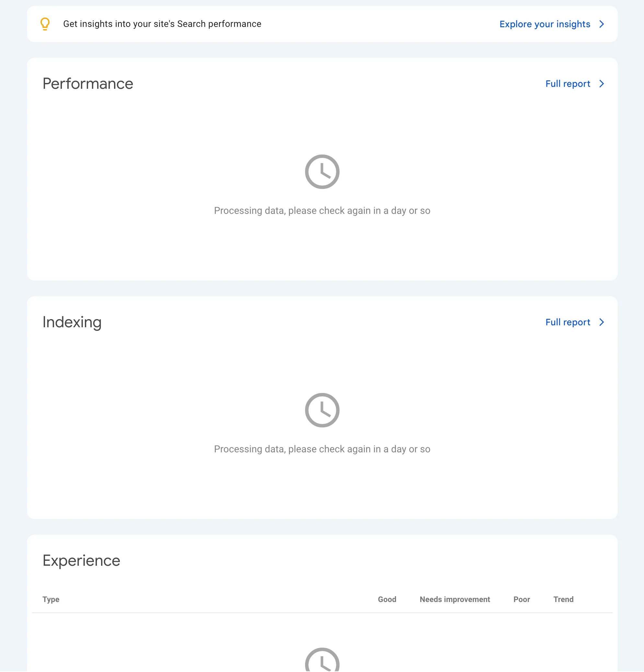Click the Poor column header

(x=521, y=599)
